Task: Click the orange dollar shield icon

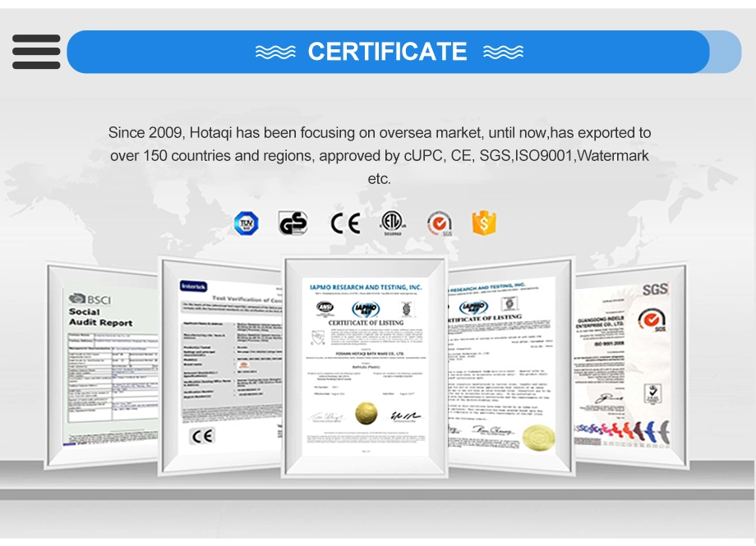Action: click(x=484, y=223)
